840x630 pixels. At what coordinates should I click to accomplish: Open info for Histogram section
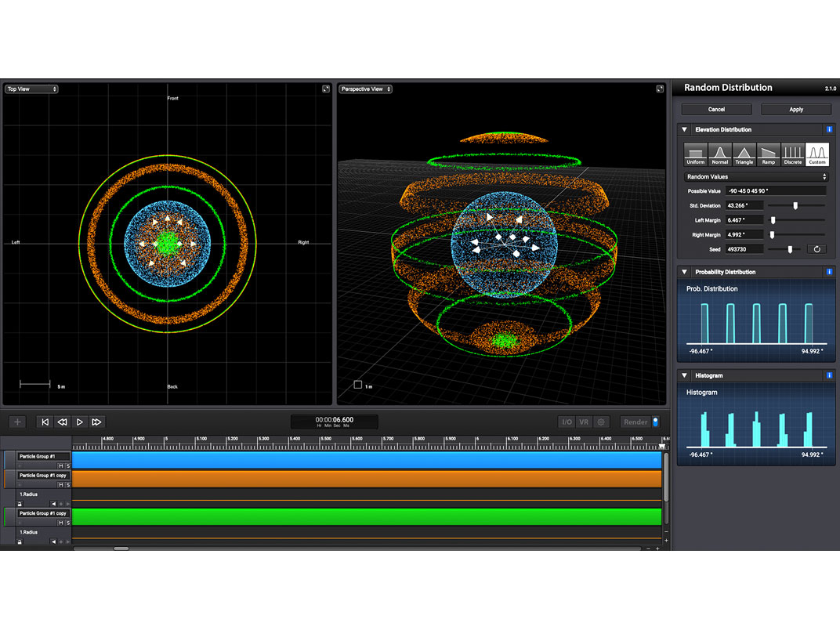tap(829, 375)
